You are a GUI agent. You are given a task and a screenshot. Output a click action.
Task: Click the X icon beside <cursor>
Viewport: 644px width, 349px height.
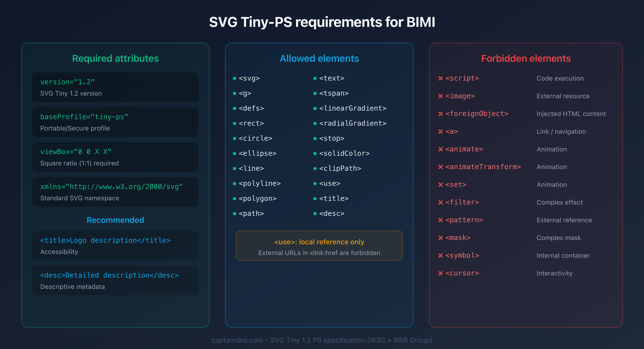pos(441,273)
